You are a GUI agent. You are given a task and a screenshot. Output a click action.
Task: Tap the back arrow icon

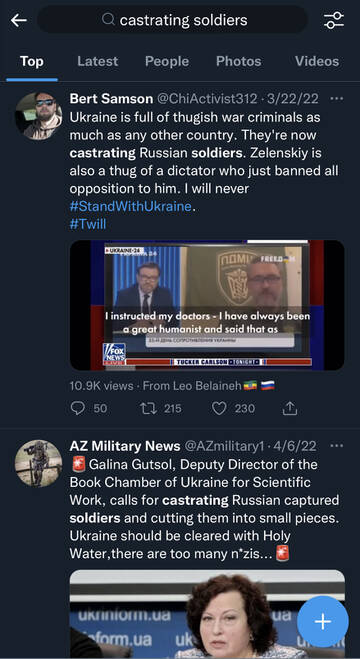[18, 20]
